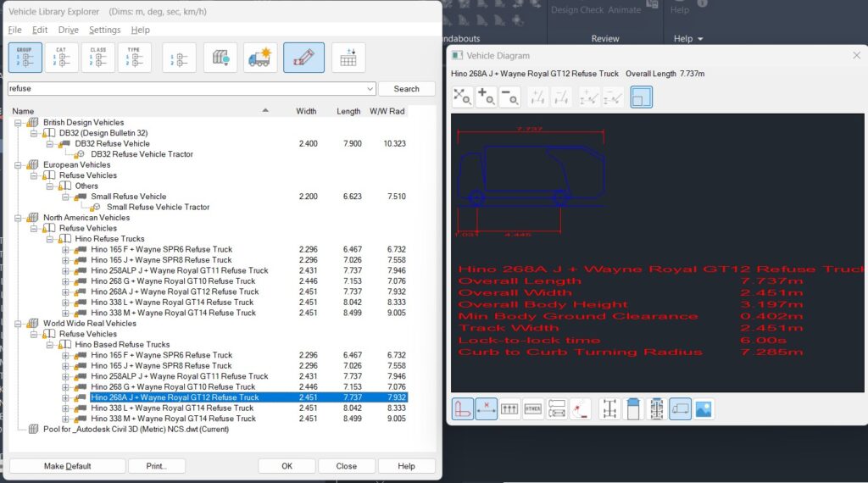Viewport: 868px width, 483px height.
Task: Collapse the European Vehicles node
Action: (x=18, y=165)
